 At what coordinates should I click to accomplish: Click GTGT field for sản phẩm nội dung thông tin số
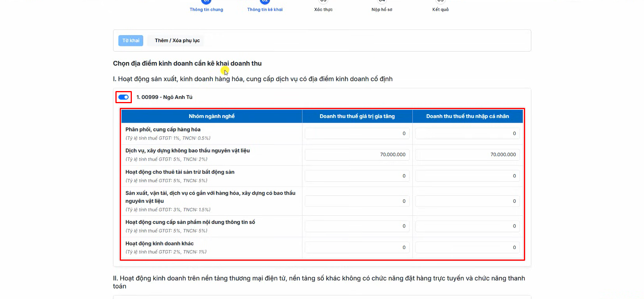357,226
